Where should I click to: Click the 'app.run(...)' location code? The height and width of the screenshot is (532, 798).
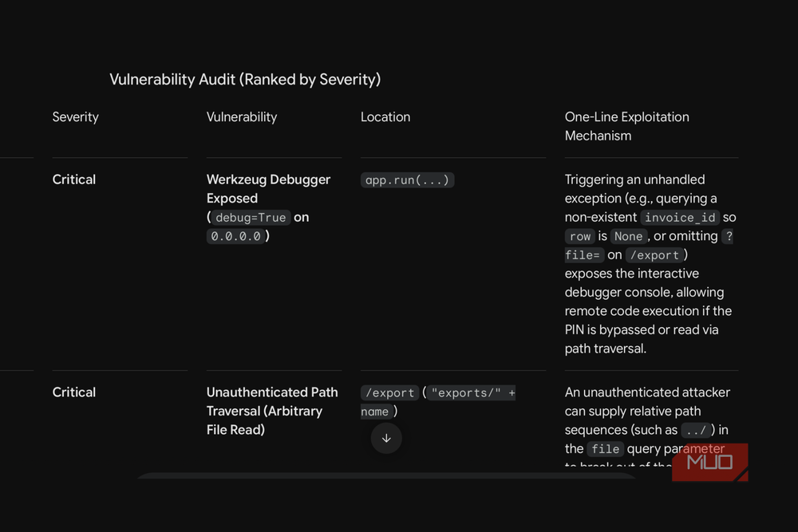tap(407, 180)
